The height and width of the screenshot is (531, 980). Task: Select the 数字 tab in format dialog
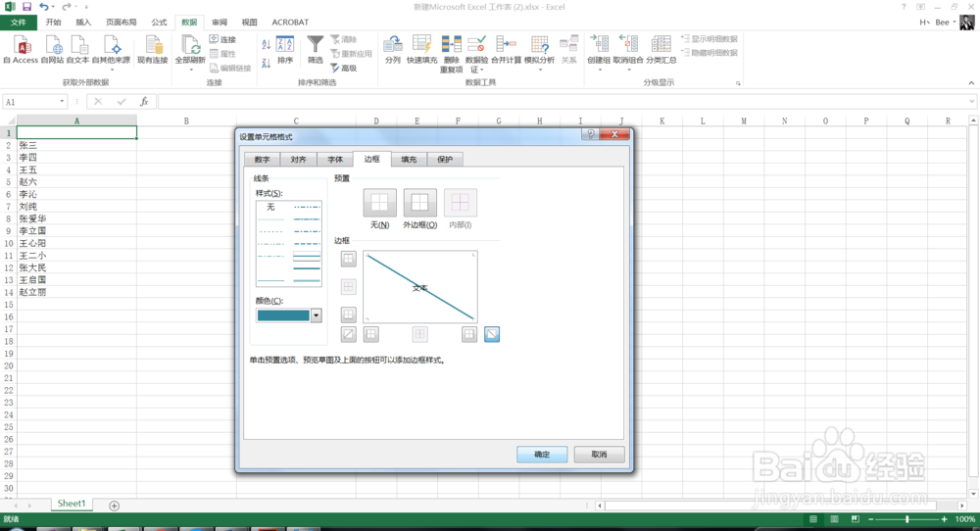(262, 160)
